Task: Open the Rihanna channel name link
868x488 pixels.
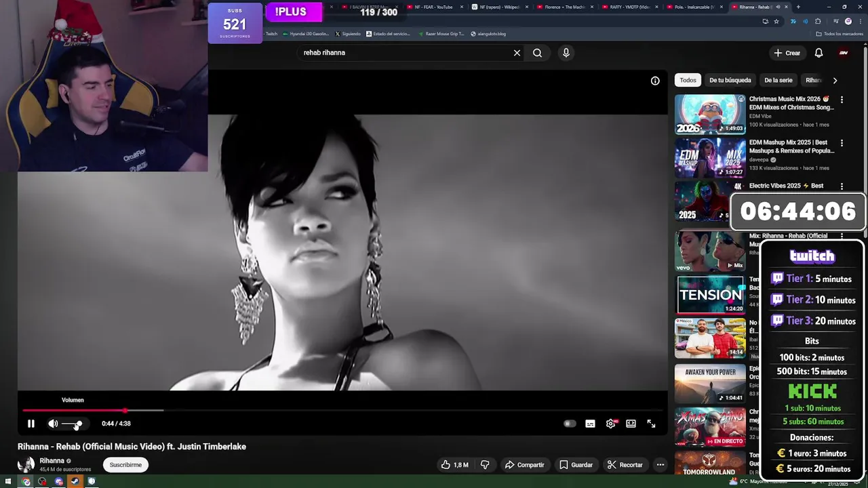Action: pos(52,461)
